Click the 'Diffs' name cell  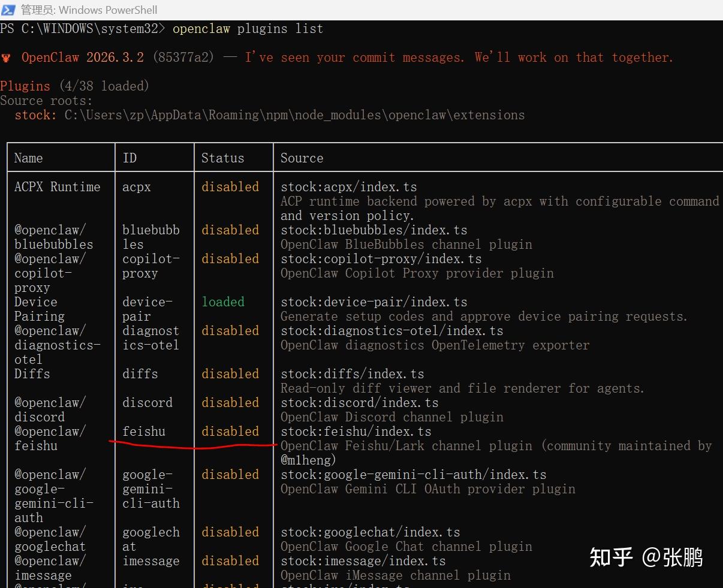[32, 374]
